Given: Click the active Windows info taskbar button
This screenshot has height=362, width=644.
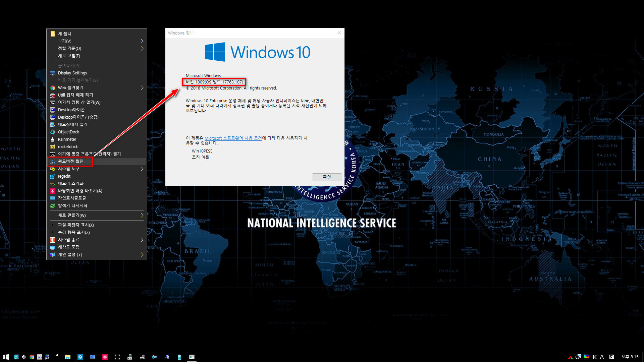Looking at the screenshot, I should pyautogui.click(x=192, y=357).
